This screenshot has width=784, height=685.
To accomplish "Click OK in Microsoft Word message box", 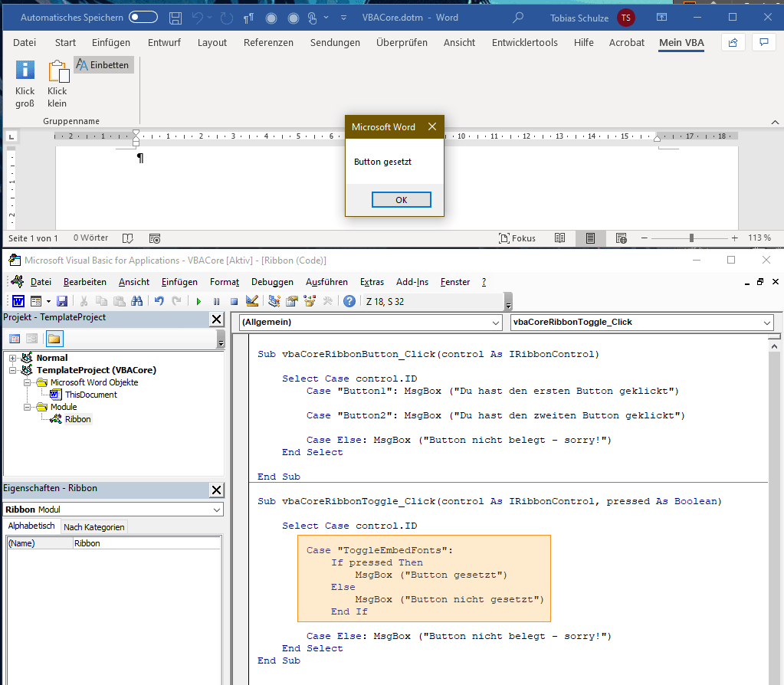I will tap(401, 200).
